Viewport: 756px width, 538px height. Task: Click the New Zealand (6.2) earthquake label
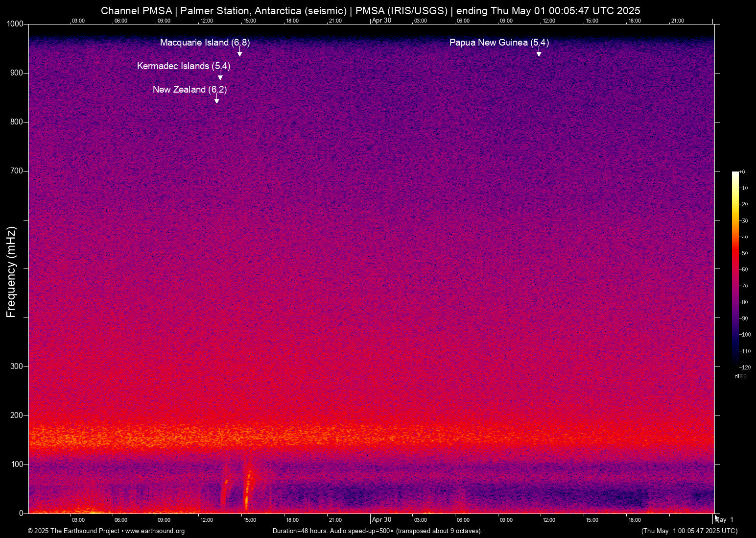tap(189, 90)
